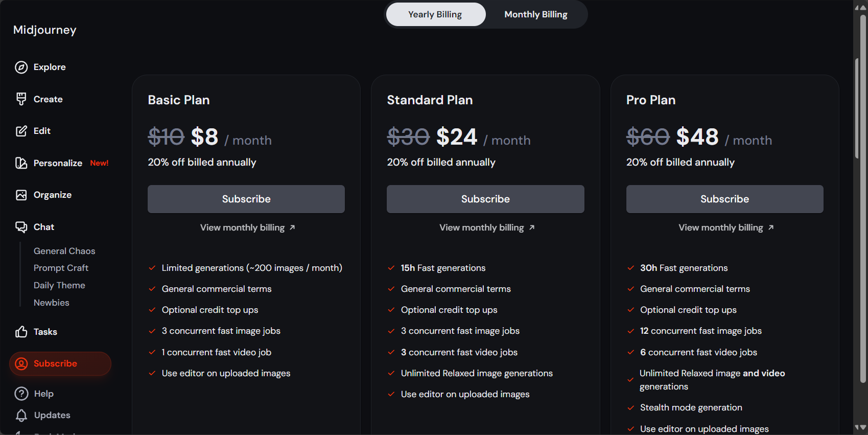Click the Tasks thumbs-up icon
The height and width of the screenshot is (435, 868).
[x=21, y=332]
